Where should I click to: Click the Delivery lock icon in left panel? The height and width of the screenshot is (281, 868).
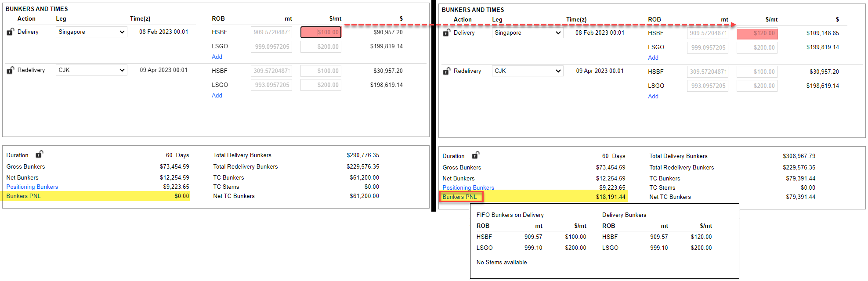pyautogui.click(x=11, y=32)
